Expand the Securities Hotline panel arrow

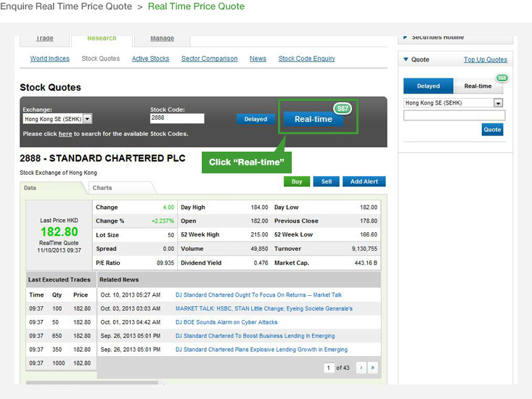[406, 37]
